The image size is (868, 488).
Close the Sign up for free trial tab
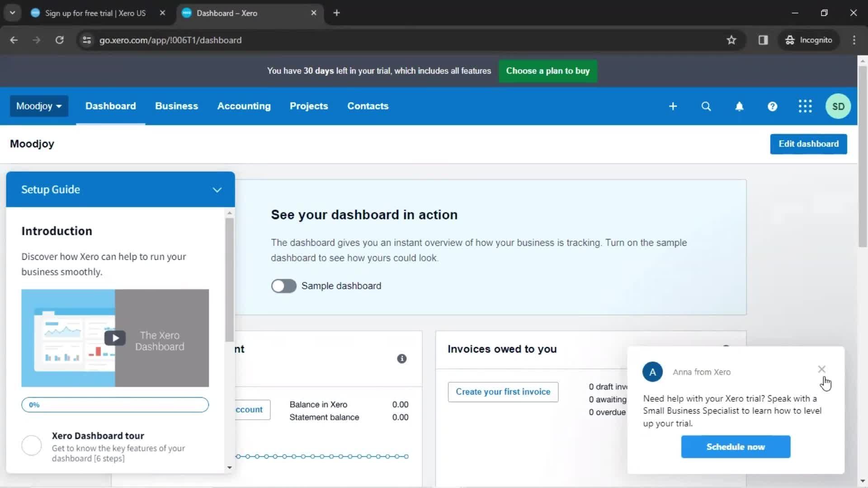[162, 13]
